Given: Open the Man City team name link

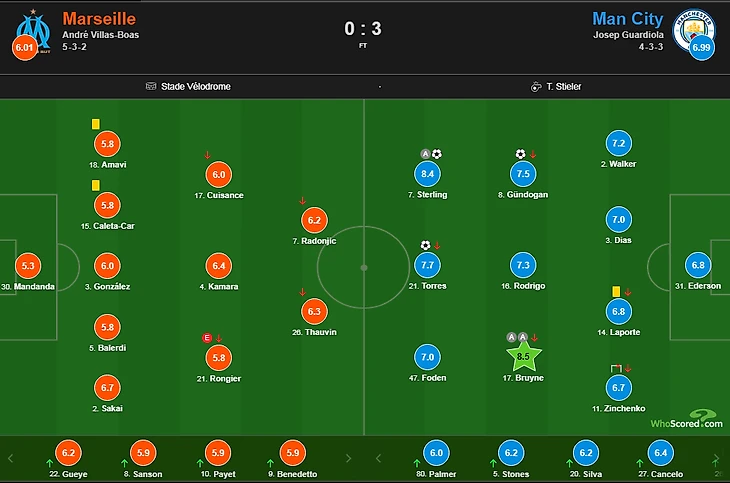Looking at the screenshot, I should coord(628,19).
